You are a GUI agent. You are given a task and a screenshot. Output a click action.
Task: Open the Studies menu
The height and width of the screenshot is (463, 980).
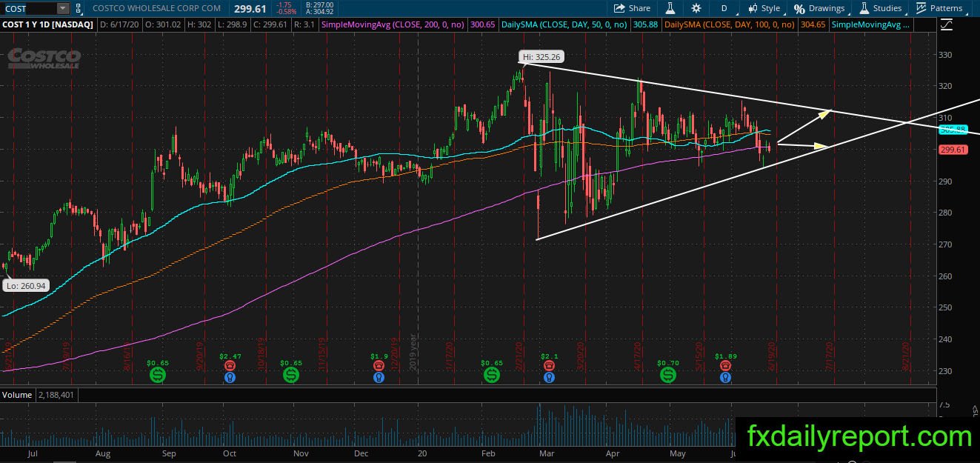[880, 8]
